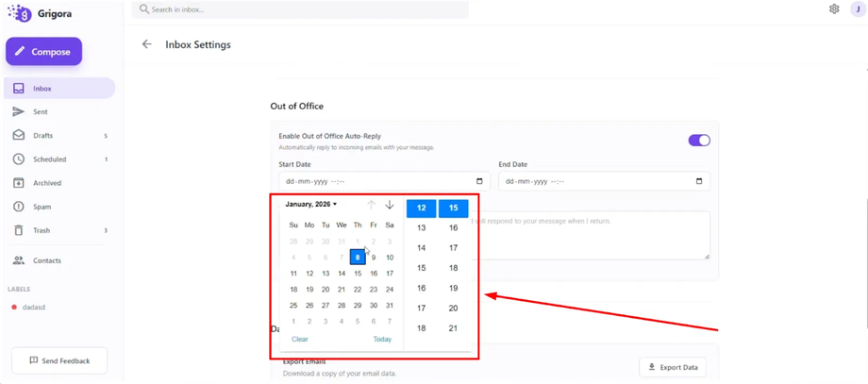868x384 pixels.
Task: Focus the Search in inbox field
Action: pyautogui.click(x=300, y=9)
